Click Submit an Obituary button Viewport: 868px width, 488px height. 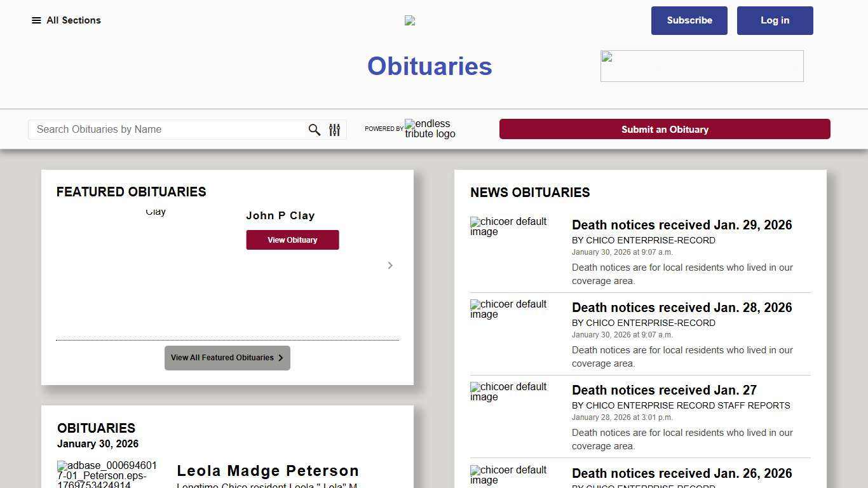coord(665,129)
